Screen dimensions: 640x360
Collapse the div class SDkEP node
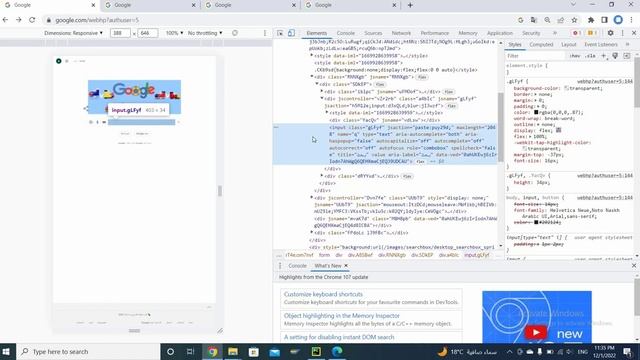(317, 84)
